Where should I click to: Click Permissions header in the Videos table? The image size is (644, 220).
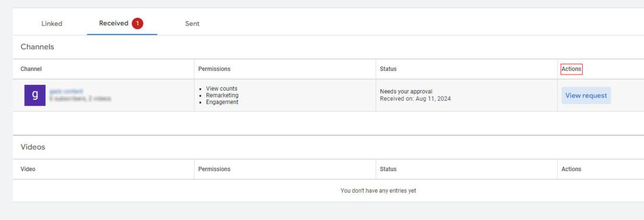[214, 169]
